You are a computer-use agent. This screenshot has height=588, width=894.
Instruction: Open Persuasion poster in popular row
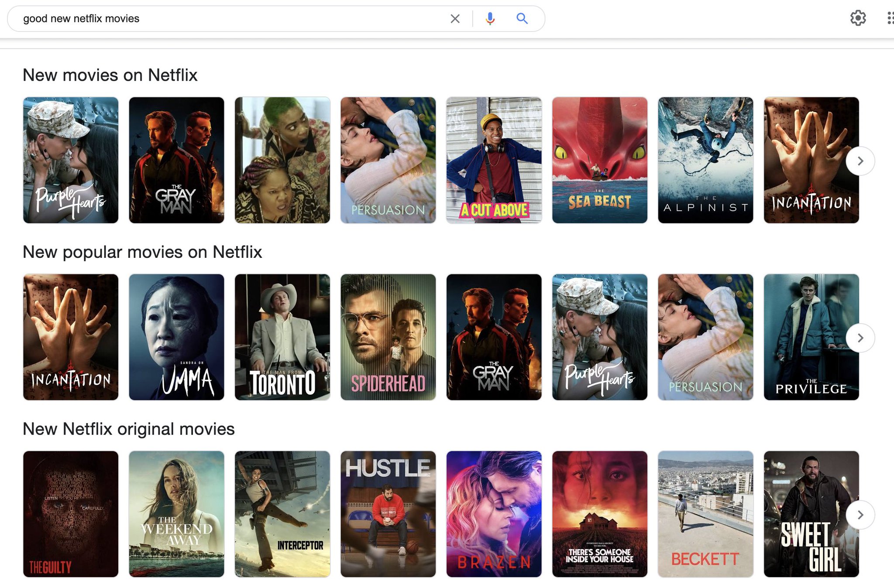(x=705, y=337)
